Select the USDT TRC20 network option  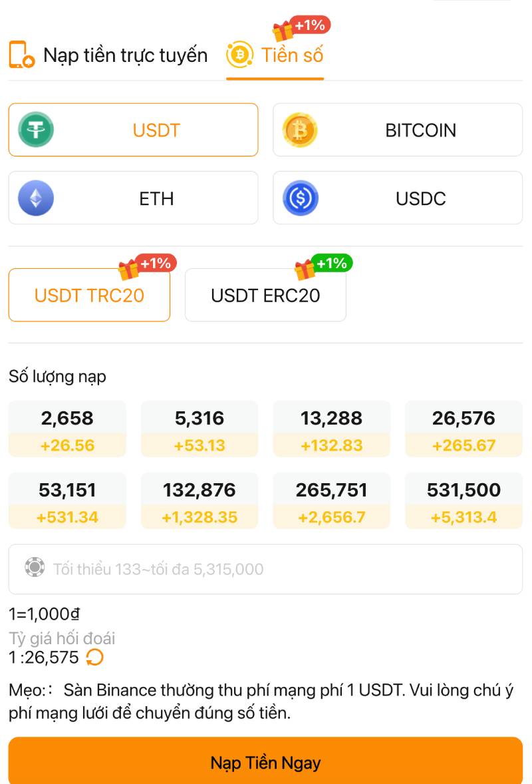(x=89, y=295)
